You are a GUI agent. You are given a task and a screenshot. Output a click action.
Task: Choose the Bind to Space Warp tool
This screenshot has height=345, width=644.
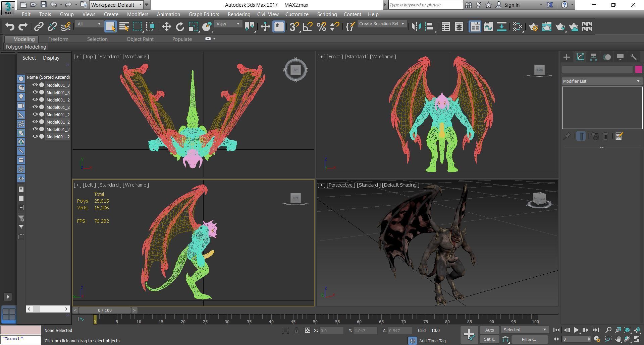[66, 27]
